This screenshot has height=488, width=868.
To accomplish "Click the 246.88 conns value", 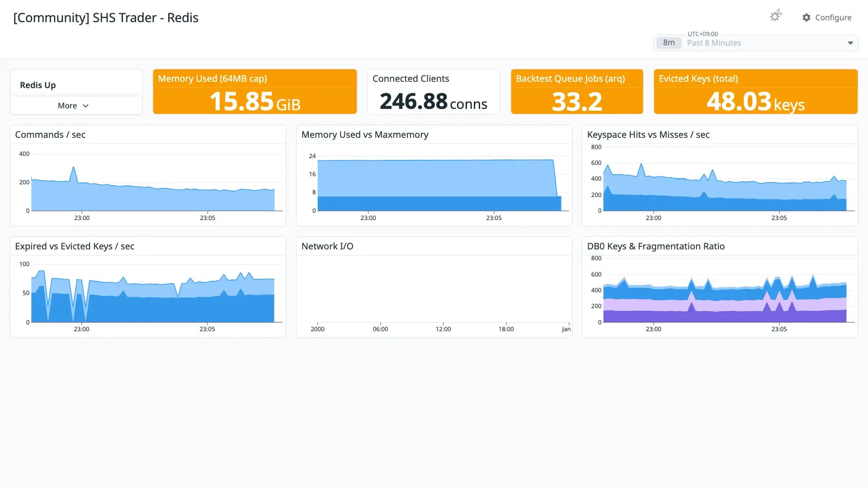I will point(434,102).
